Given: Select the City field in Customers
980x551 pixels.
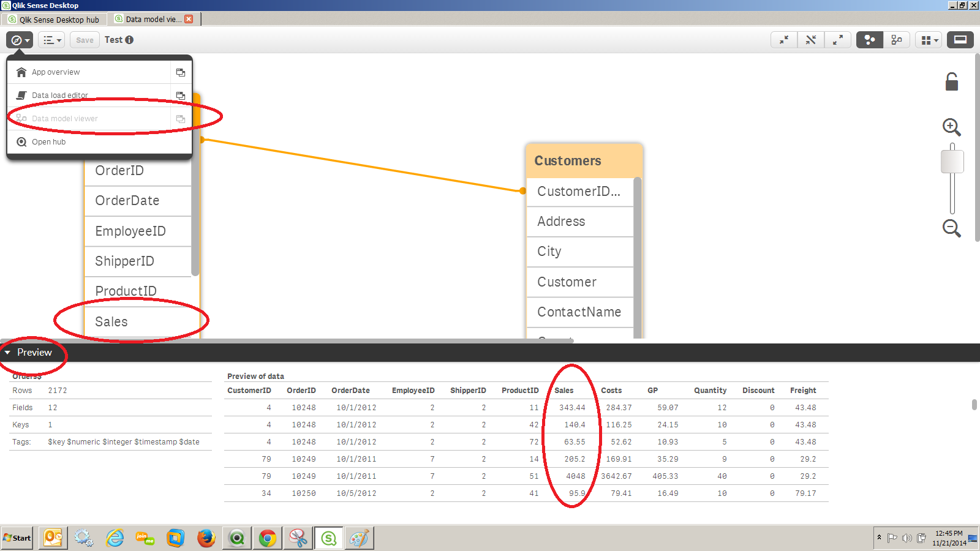Looking at the screenshot, I should click(x=579, y=252).
